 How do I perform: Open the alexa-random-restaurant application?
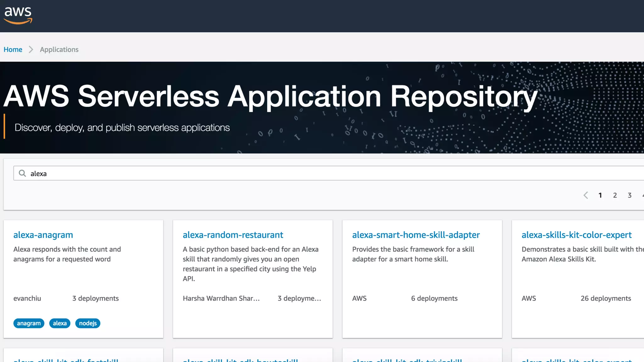coord(233,235)
